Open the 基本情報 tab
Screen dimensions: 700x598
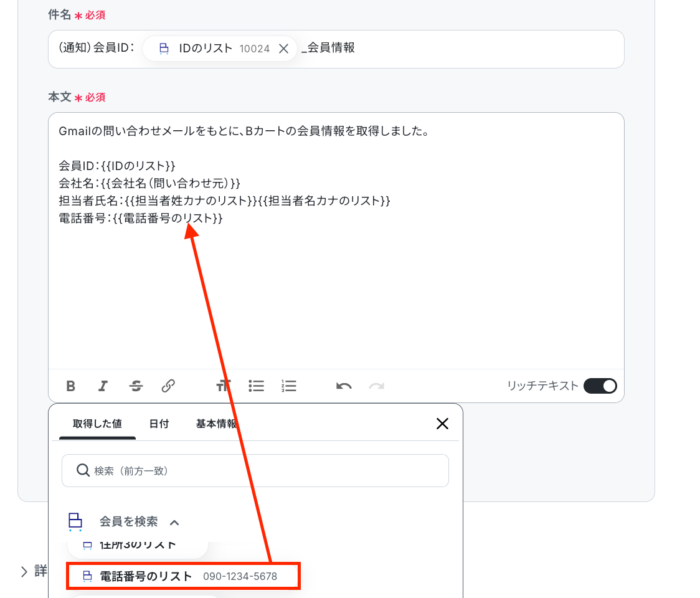(x=216, y=424)
